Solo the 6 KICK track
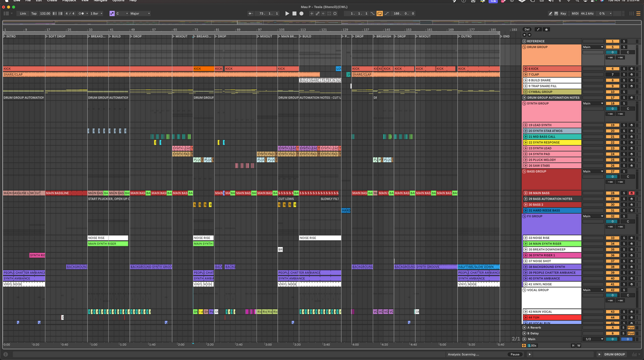The width and height of the screenshot is (644, 360). [x=625, y=68]
